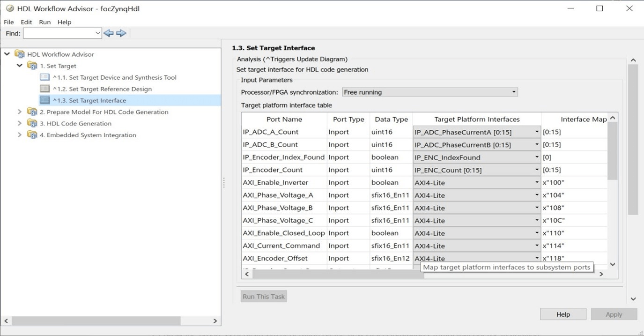644x336 pixels.
Task: Click the Run This Task button
Action: 264,297
